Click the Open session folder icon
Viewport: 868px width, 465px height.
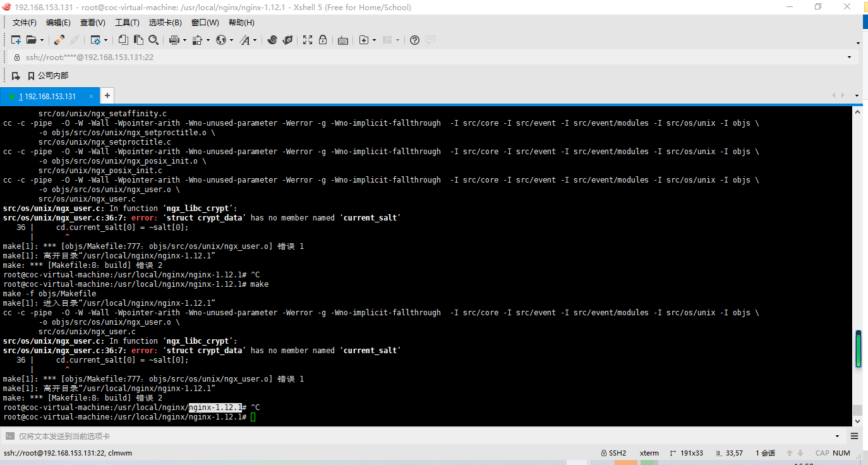[31, 40]
